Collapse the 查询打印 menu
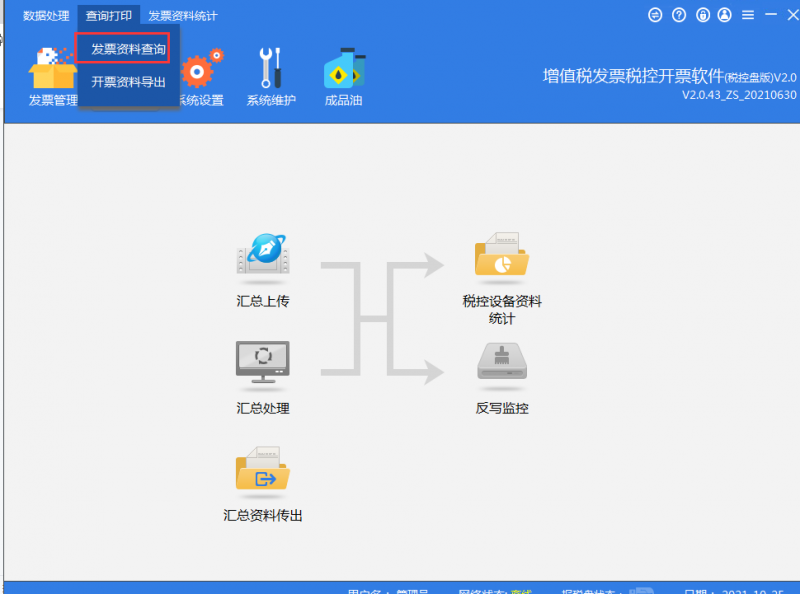This screenshot has height=594, width=800. click(108, 16)
